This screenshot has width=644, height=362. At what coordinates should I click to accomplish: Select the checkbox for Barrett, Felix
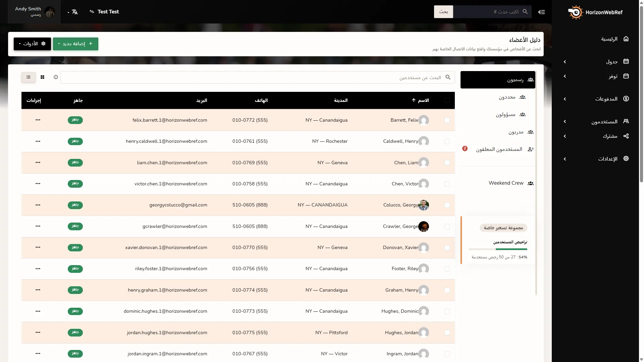click(447, 120)
